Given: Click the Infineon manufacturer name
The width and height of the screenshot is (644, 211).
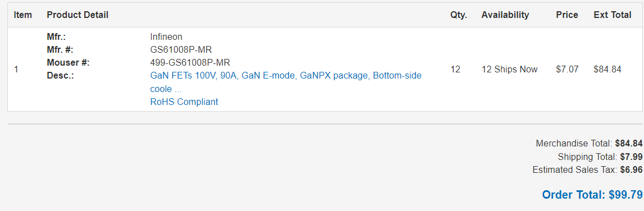Looking at the screenshot, I should click(166, 36).
